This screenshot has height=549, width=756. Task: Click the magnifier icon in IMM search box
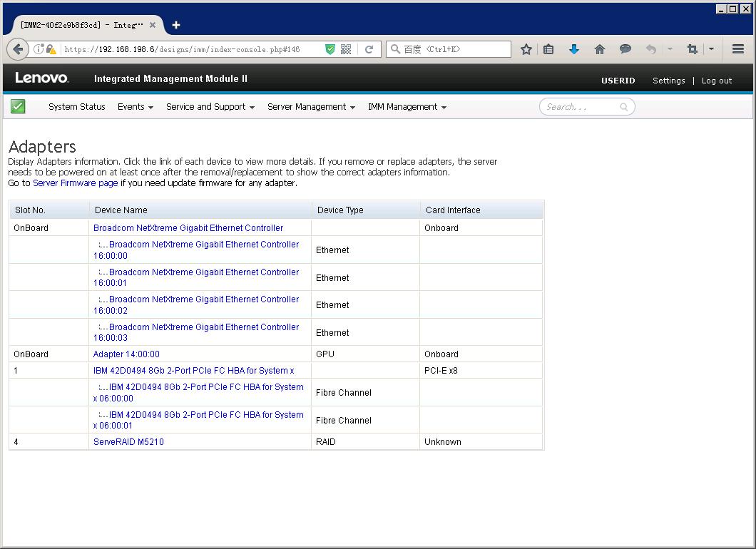tap(623, 107)
